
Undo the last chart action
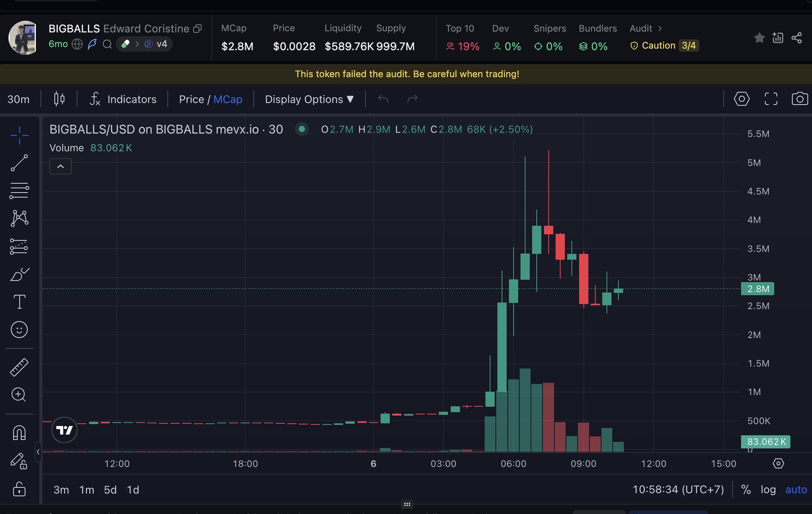383,99
